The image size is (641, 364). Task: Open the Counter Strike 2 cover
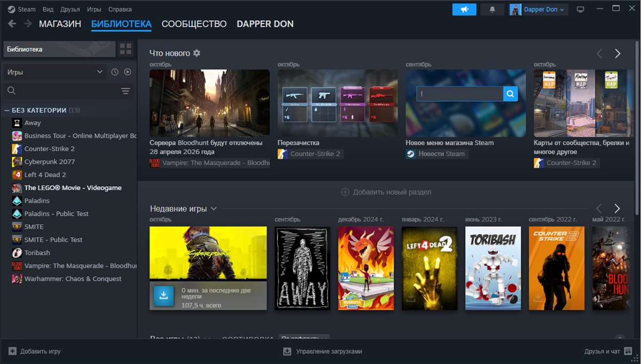pyautogui.click(x=557, y=268)
